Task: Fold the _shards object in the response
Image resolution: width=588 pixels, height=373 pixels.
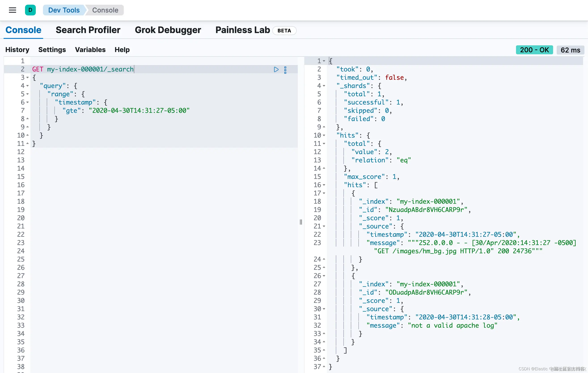Action: click(x=324, y=86)
